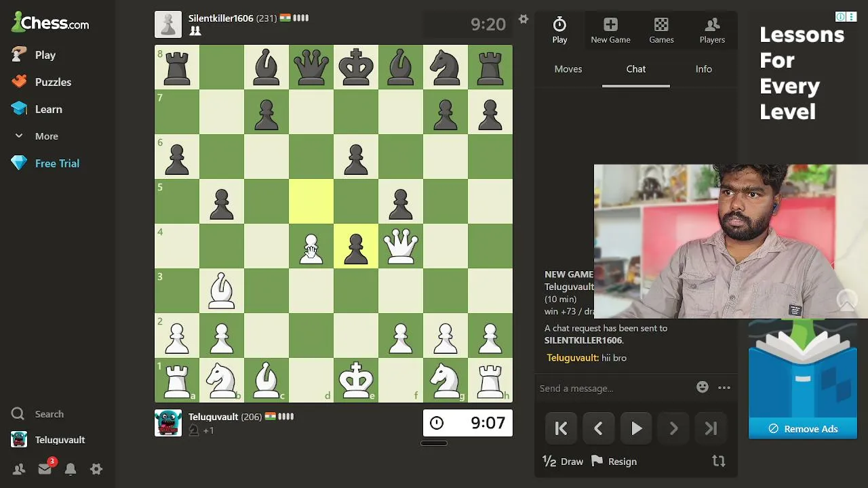Open the emoji picker in chat
Screen dimensions: 868x488
coord(703,387)
